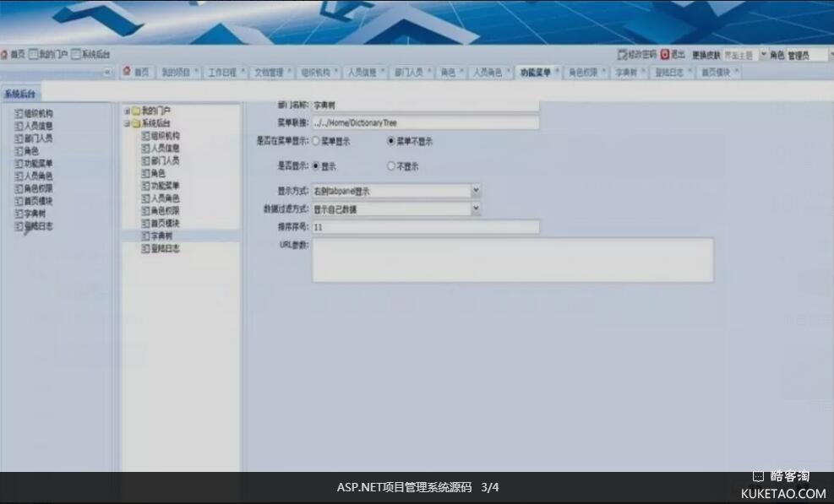
Task: Select 字典树 row in the menu tree
Action: tap(181, 236)
